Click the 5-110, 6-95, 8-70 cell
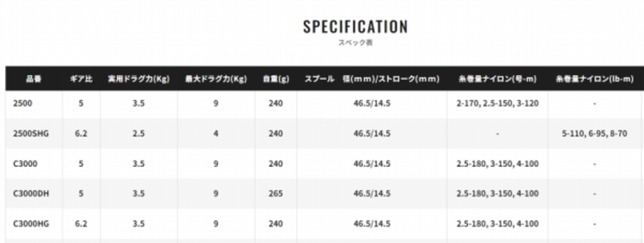This screenshot has width=644, height=243. (x=594, y=134)
